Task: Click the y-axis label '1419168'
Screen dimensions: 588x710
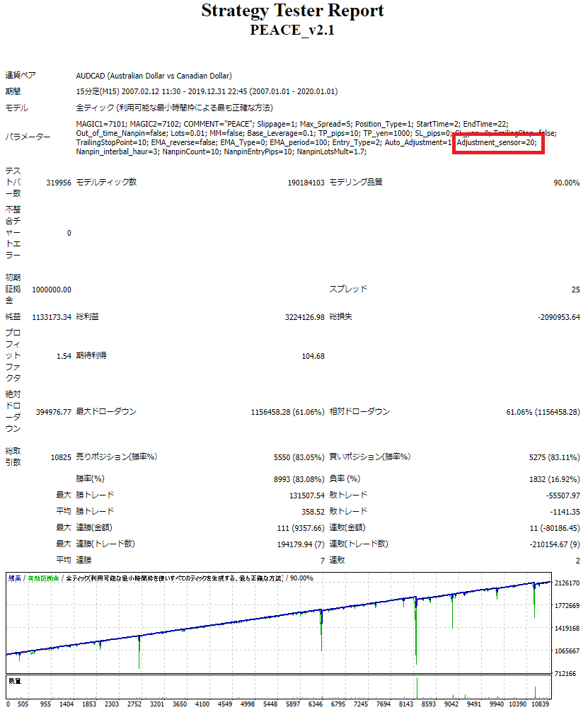Action: [567, 628]
